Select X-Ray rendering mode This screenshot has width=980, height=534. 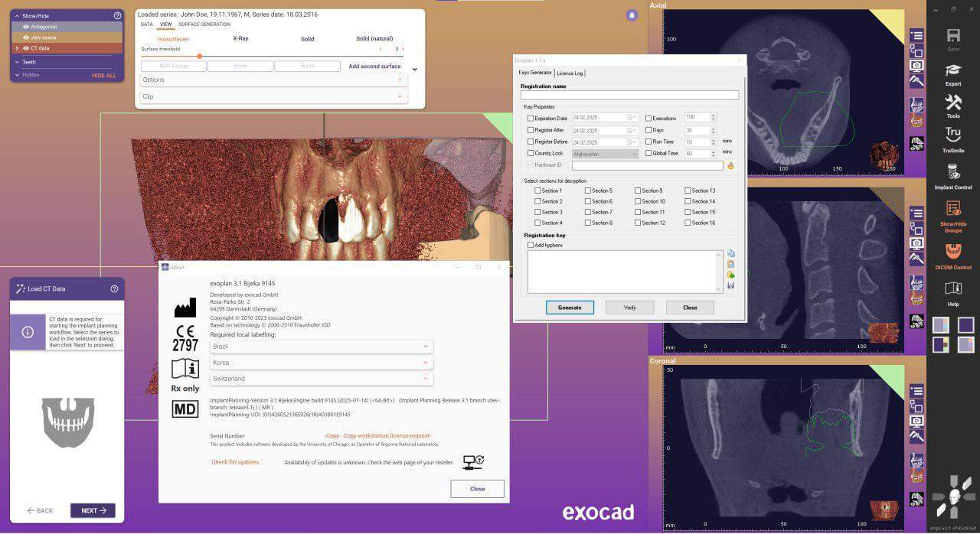pyautogui.click(x=240, y=38)
